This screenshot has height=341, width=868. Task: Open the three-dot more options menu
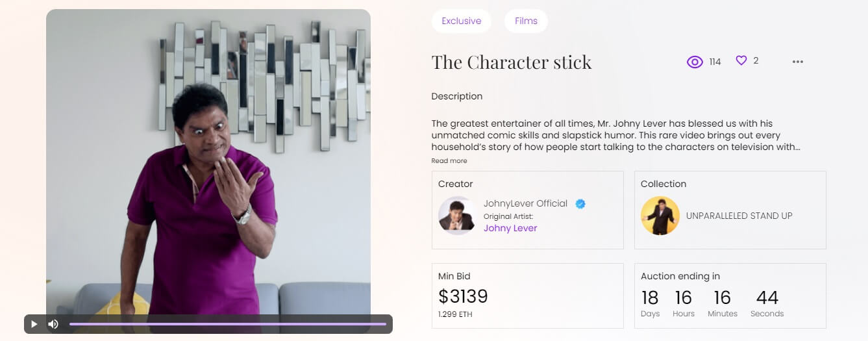pos(798,62)
